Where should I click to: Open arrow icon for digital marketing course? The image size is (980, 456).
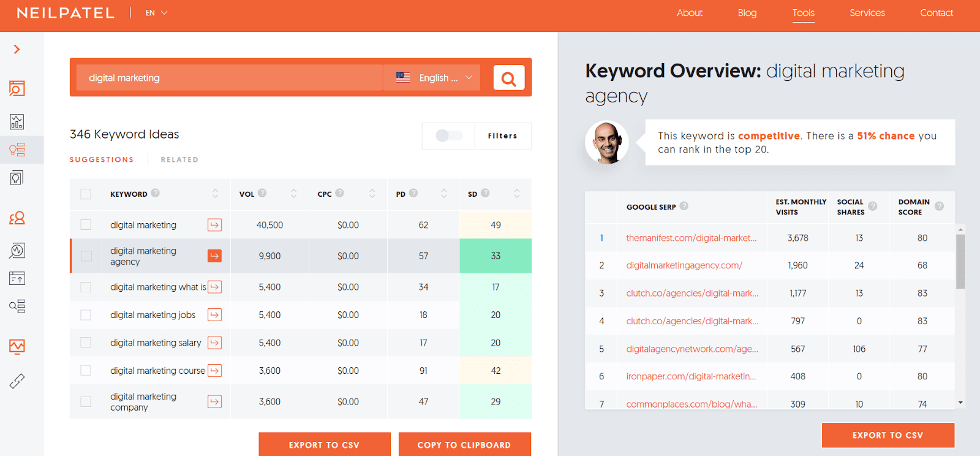[214, 370]
